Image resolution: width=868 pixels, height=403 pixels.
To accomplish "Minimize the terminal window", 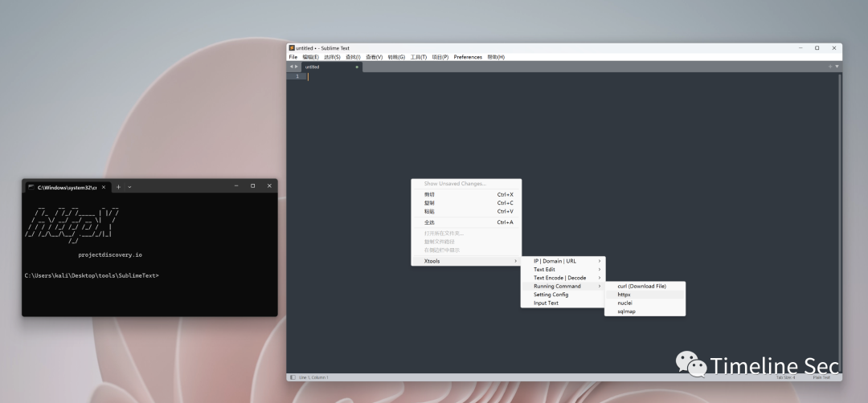I will pos(235,185).
